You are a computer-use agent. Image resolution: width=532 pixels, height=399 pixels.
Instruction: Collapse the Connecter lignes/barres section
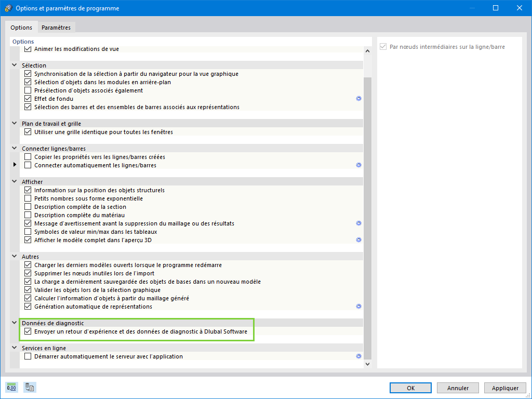pos(14,148)
